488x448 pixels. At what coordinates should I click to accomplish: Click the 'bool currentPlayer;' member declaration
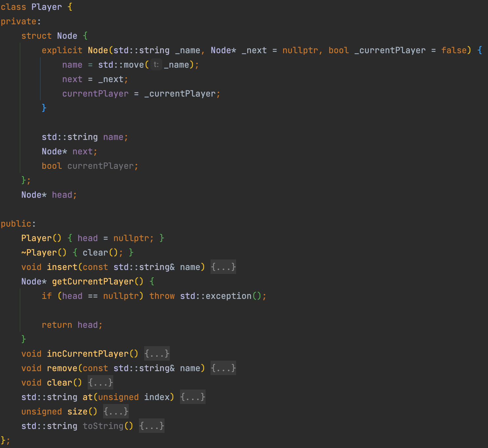click(90, 166)
